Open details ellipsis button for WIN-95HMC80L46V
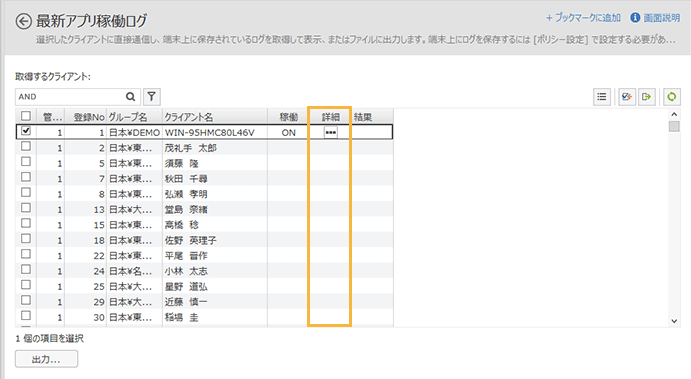 pyautogui.click(x=331, y=132)
